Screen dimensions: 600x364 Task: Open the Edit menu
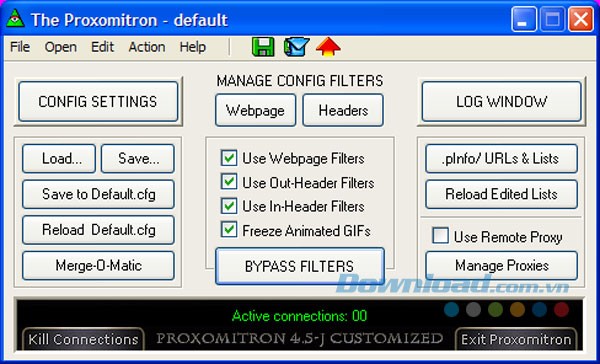click(x=102, y=47)
